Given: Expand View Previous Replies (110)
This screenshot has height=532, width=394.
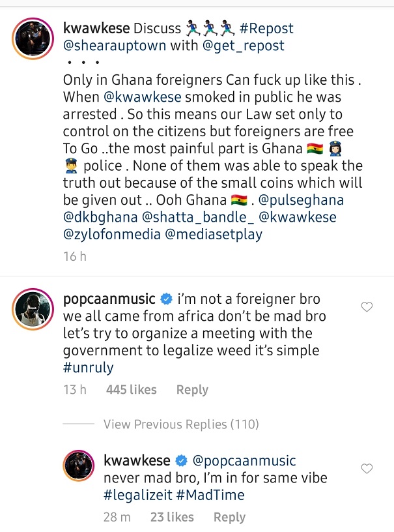Looking at the screenshot, I should tap(181, 424).
